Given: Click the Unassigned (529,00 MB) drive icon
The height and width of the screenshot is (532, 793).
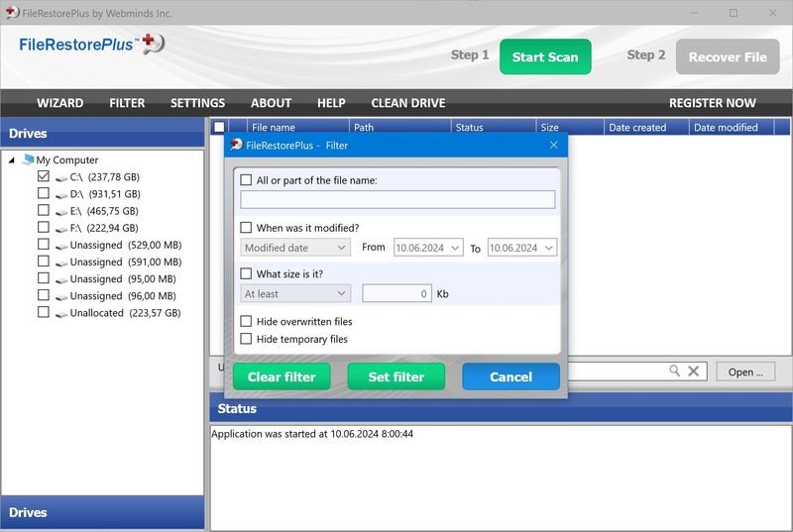Looking at the screenshot, I should coord(61,246).
